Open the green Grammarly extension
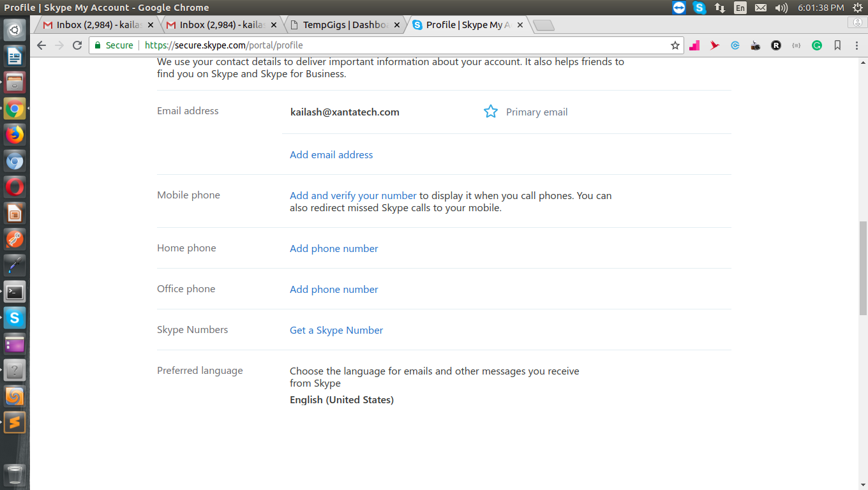The image size is (868, 490). (x=817, y=45)
